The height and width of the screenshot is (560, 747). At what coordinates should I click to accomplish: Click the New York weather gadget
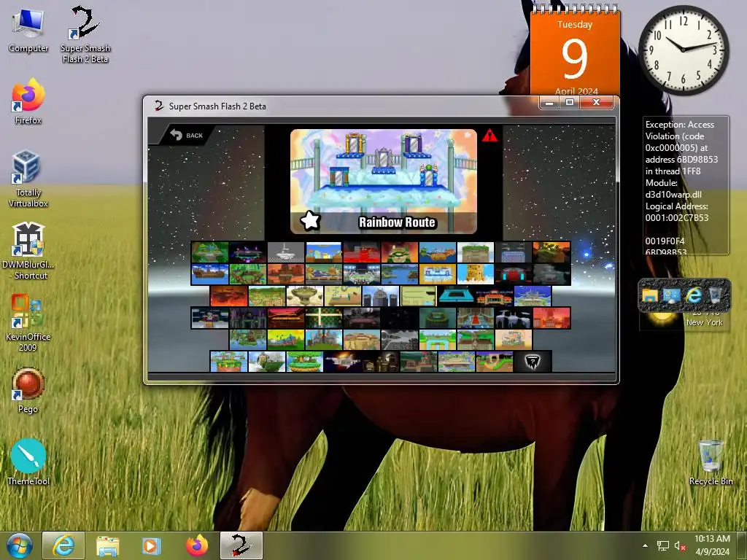[684, 321]
